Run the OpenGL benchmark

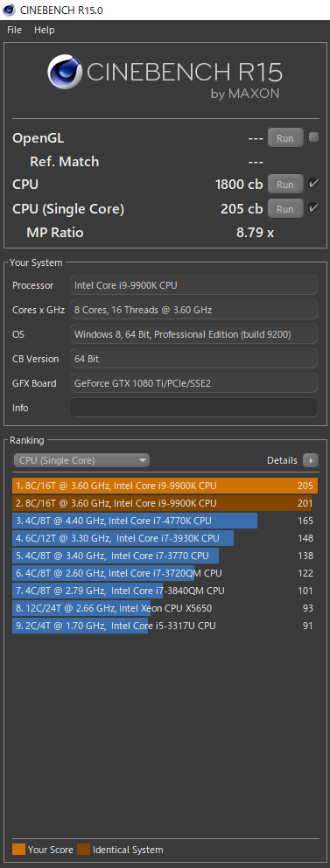[x=285, y=138]
